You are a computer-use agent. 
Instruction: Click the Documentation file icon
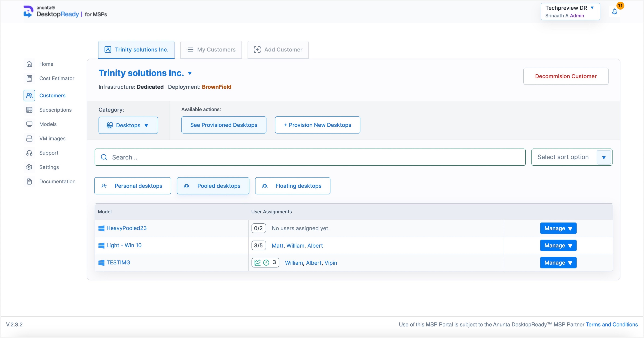[29, 181]
